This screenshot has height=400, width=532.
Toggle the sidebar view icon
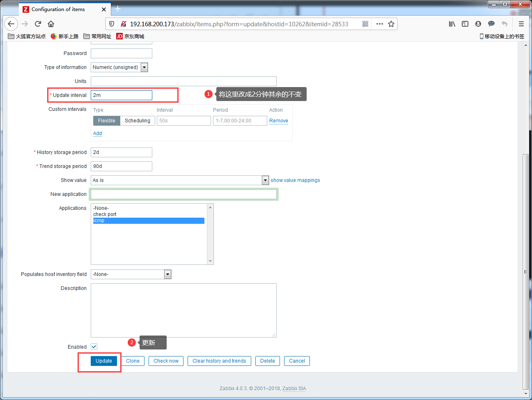point(465,24)
